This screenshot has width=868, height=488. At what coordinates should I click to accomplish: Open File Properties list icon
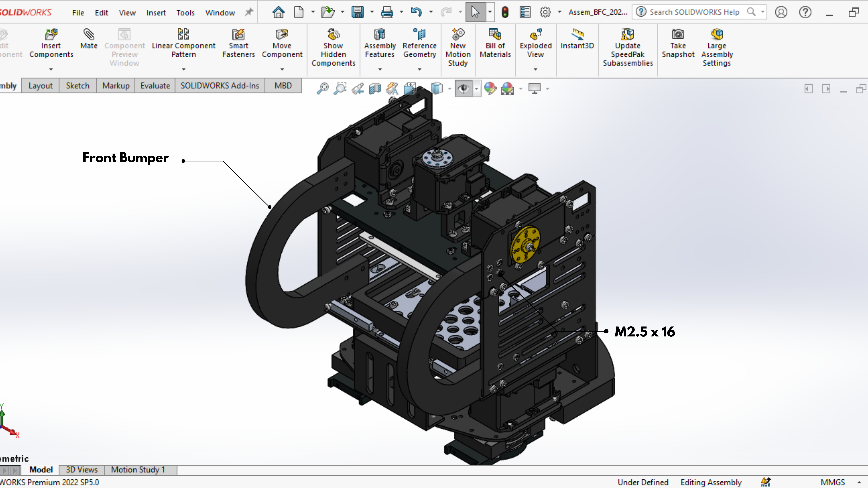[x=525, y=12]
